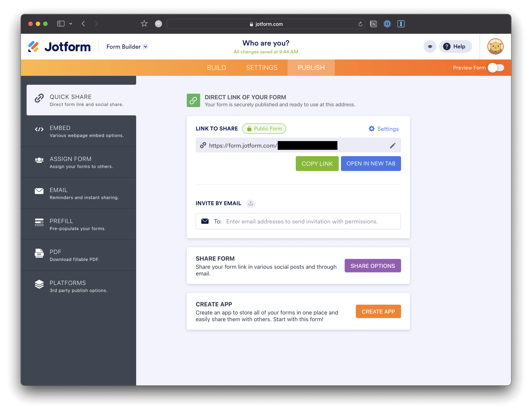532x413 pixels.
Task: Click the link icon in URL field
Action: (203, 145)
